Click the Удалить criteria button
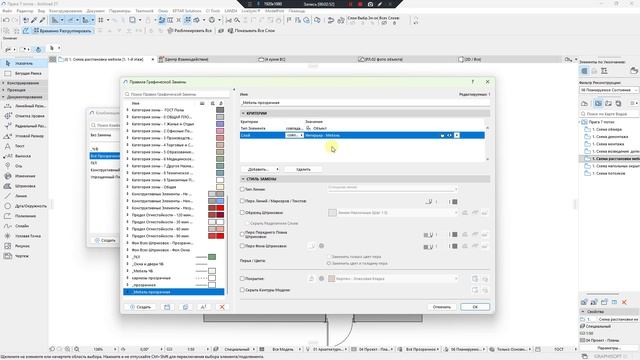Screen dimensions: 640x360 (303, 169)
